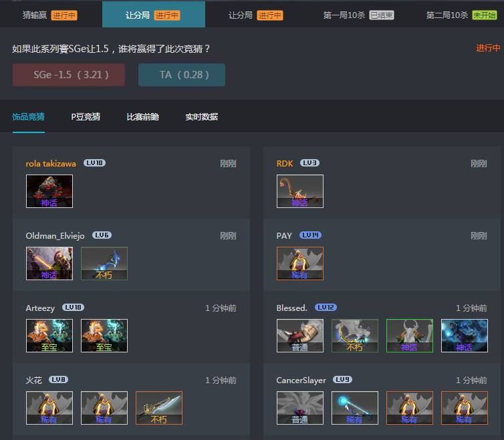Viewport: 504px width, 440px height.
Task: Select the highlighted 让分局 tab
Action: coord(154,15)
